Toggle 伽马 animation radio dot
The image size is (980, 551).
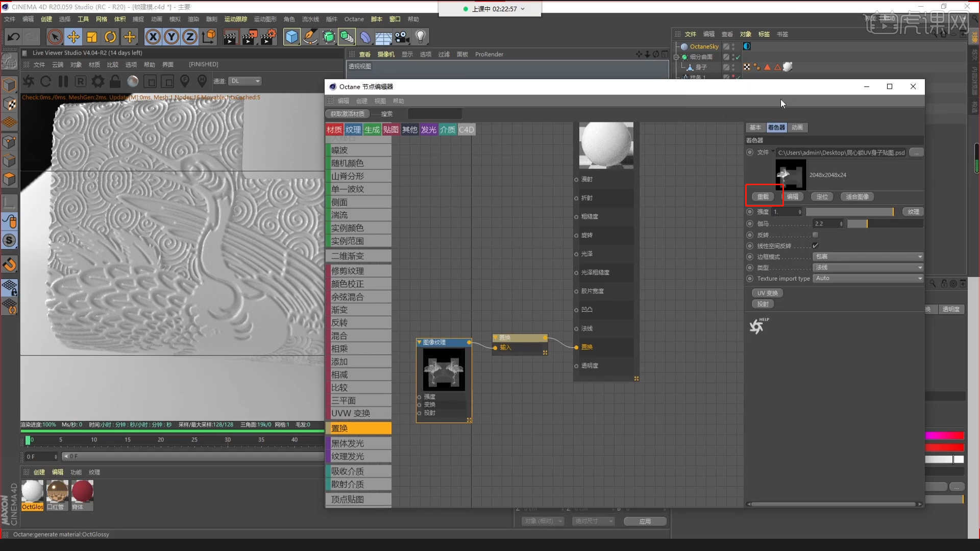750,224
